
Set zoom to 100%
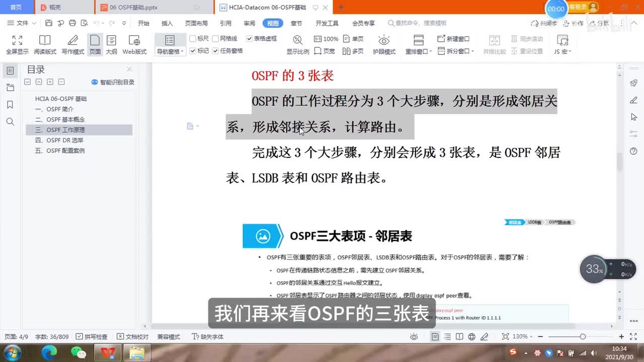pyautogui.click(x=326, y=39)
